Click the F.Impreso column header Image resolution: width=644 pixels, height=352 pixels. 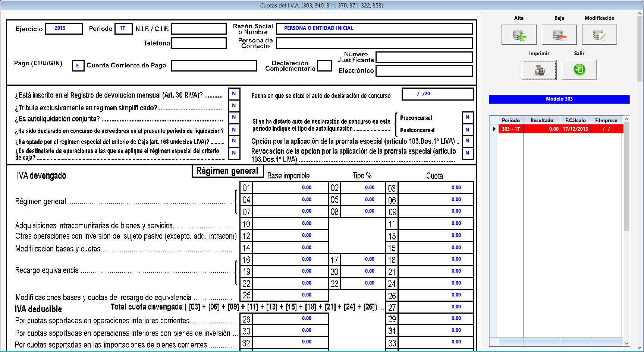606,120
